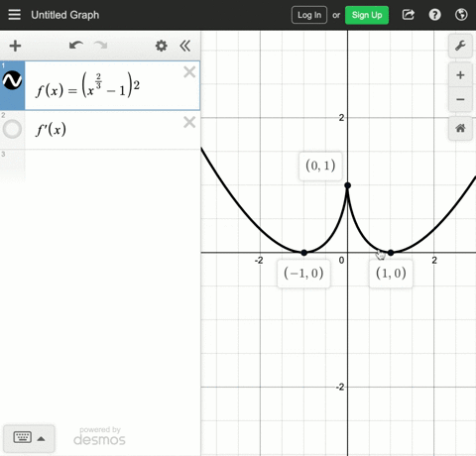This screenshot has height=456, width=476.
Task: Click the Log In button
Action: pos(309,15)
